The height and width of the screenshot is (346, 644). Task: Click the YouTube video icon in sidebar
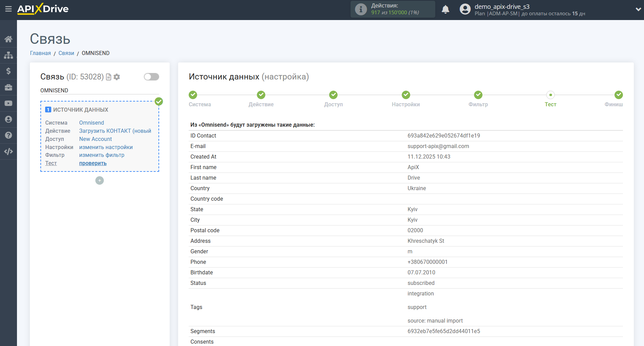(8, 103)
